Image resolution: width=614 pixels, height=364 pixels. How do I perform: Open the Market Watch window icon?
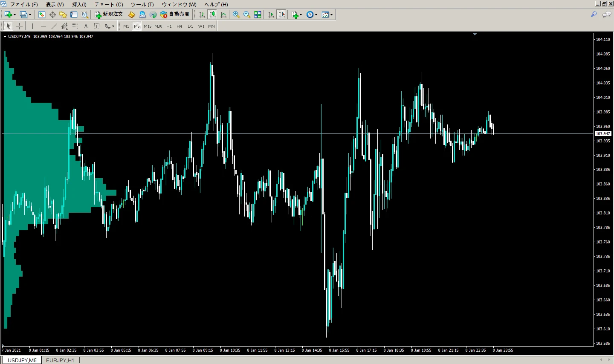[41, 14]
